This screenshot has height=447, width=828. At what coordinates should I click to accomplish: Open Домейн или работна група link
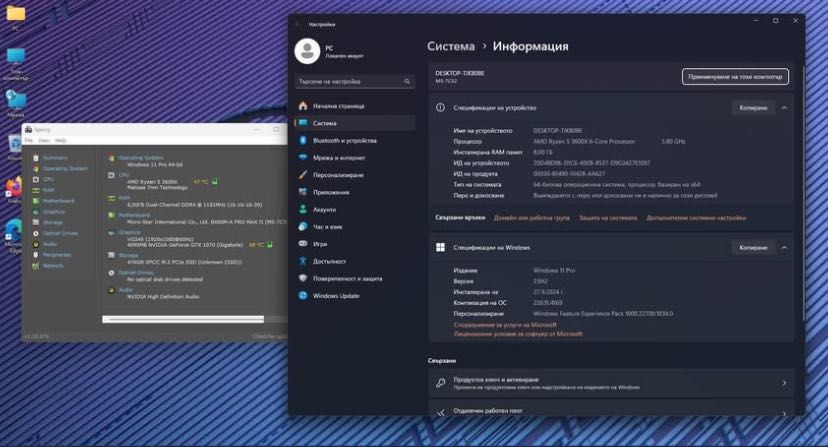tap(532, 218)
